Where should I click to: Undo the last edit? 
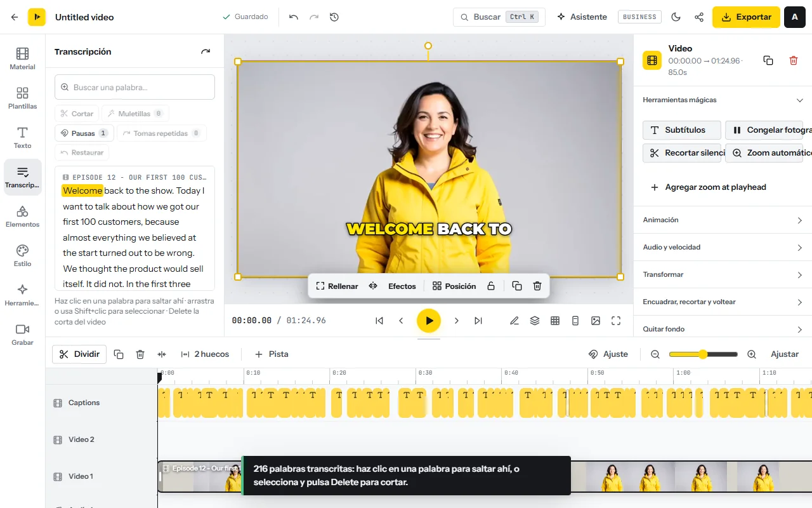pos(294,17)
